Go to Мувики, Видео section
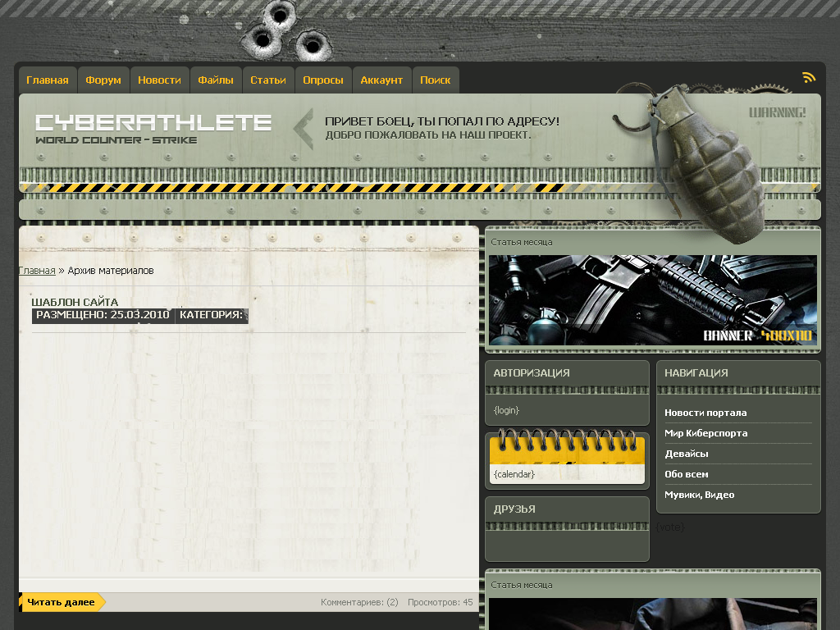Image resolution: width=840 pixels, height=630 pixels. click(699, 495)
